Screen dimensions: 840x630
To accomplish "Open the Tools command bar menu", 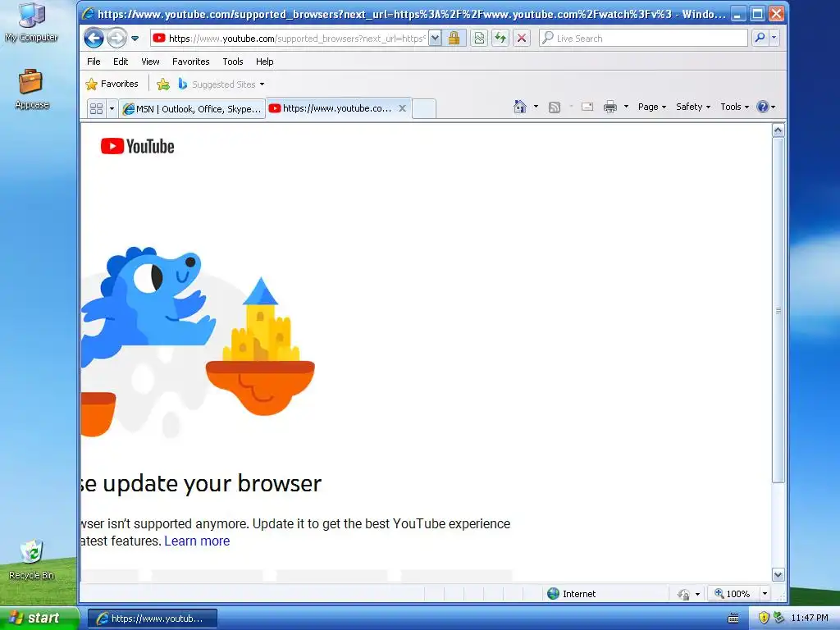I will point(734,107).
